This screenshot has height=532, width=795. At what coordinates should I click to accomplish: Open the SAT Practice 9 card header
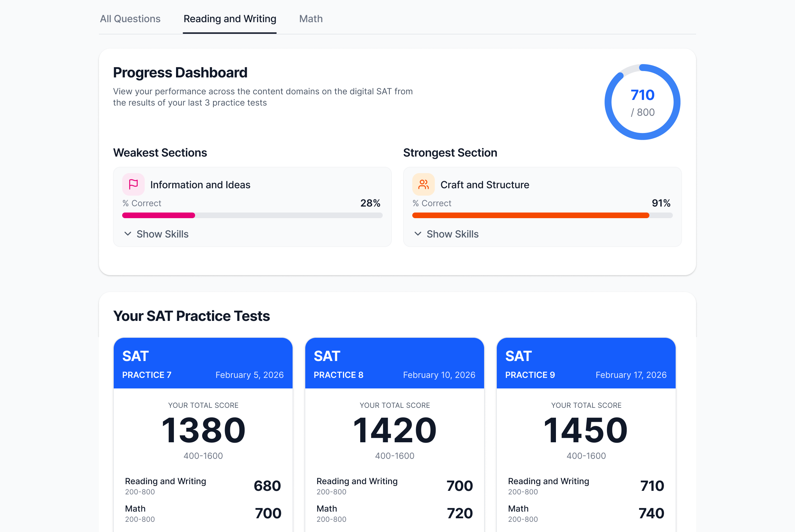[586, 363]
